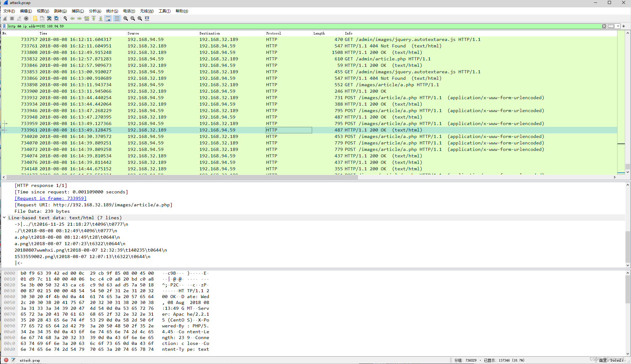Open the 帮助(H) menu

pyautogui.click(x=182, y=11)
